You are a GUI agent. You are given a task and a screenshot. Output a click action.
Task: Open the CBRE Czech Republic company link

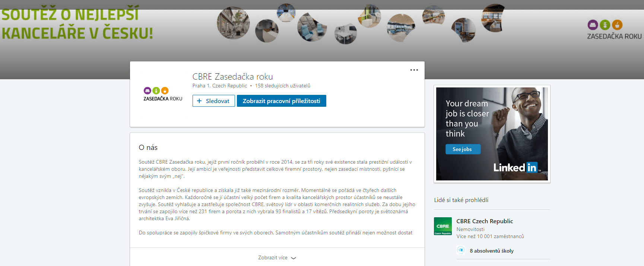point(485,221)
